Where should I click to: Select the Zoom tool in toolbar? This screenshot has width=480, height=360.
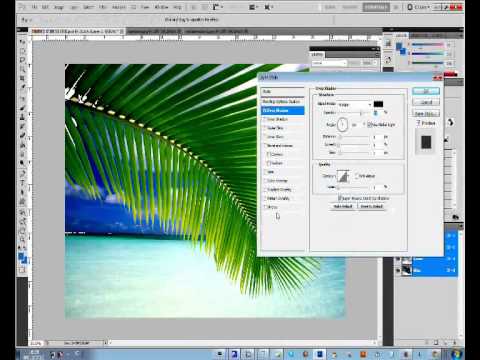point(22,239)
